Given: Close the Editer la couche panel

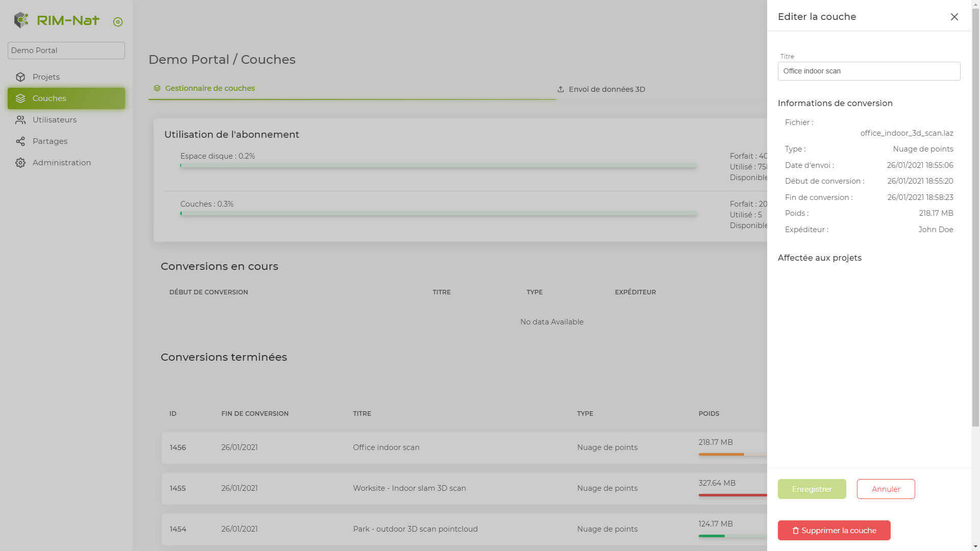Looking at the screenshot, I should tap(954, 17).
